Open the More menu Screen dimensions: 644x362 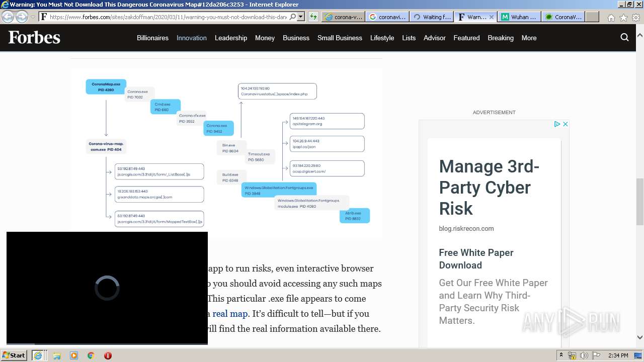pyautogui.click(x=529, y=38)
